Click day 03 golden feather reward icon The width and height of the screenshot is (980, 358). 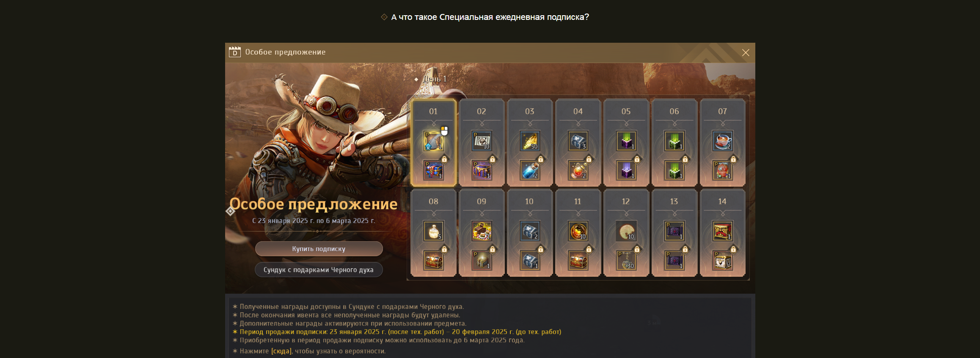530,141
